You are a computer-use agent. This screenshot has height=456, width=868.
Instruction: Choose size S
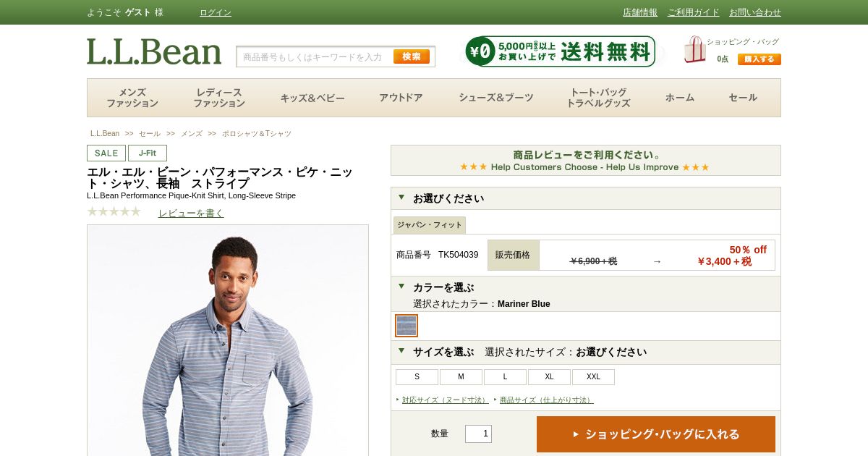point(417,377)
